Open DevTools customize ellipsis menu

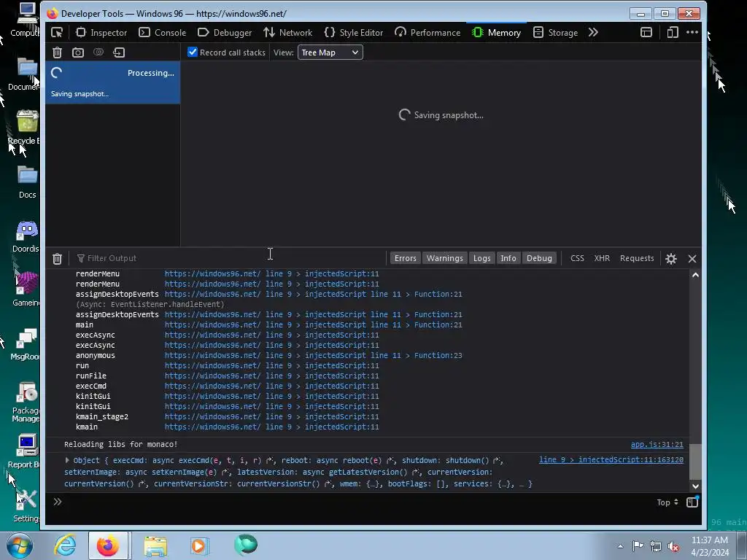(692, 32)
